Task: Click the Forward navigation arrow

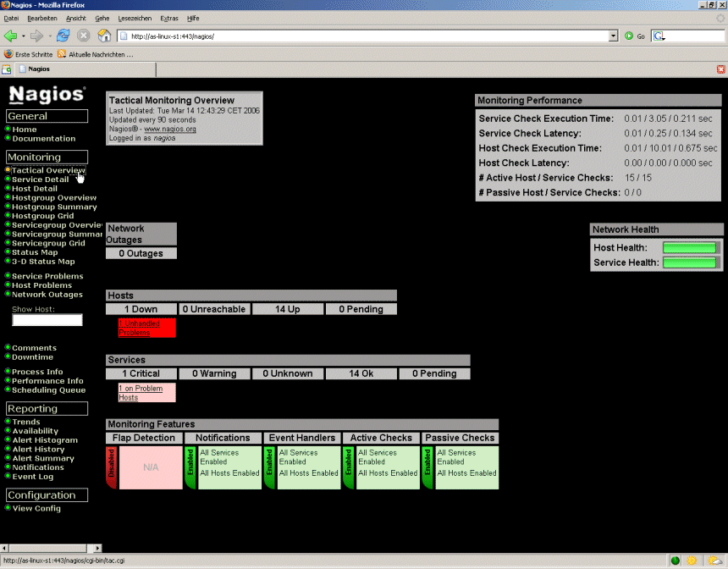Action: point(36,36)
